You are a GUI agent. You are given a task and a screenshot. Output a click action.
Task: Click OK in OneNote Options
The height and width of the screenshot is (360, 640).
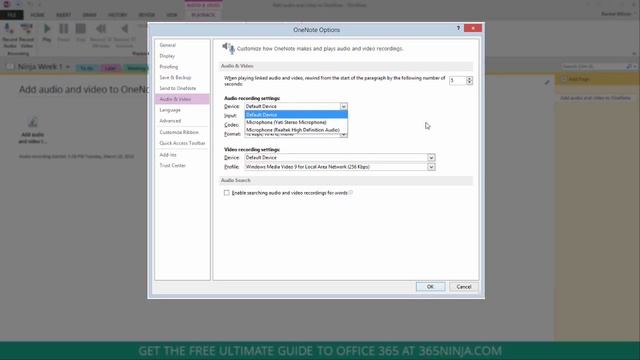[430, 287]
